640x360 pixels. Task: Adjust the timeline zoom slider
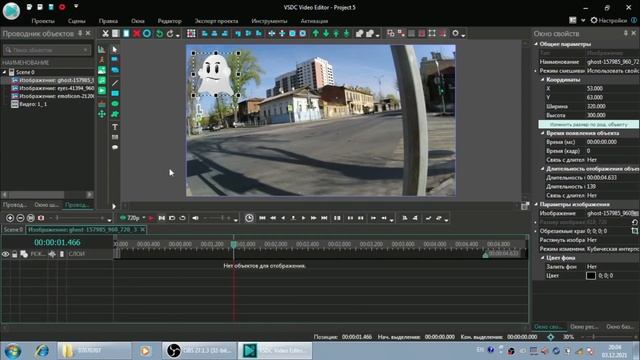coord(78,218)
